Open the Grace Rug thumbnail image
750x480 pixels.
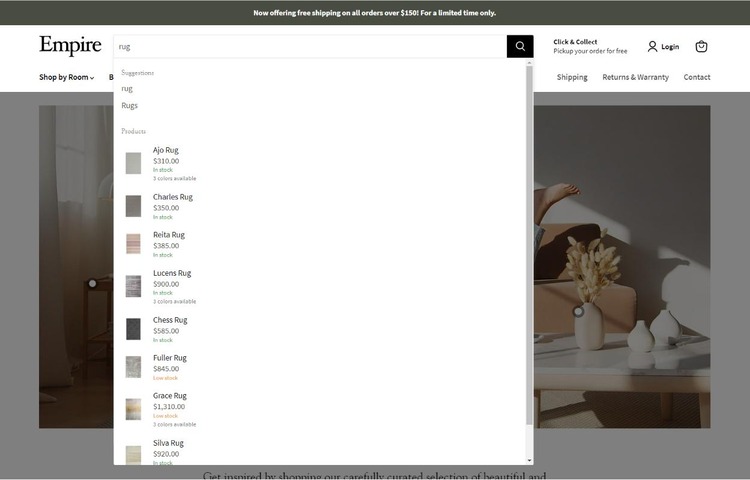coord(133,409)
